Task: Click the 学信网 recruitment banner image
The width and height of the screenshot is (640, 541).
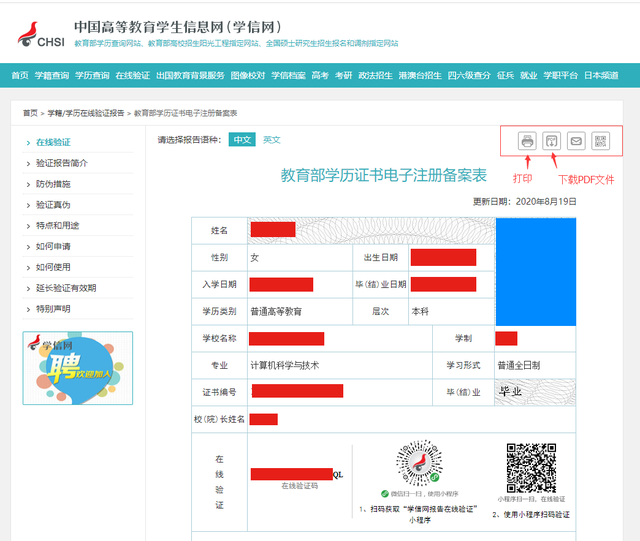Action: click(x=77, y=367)
